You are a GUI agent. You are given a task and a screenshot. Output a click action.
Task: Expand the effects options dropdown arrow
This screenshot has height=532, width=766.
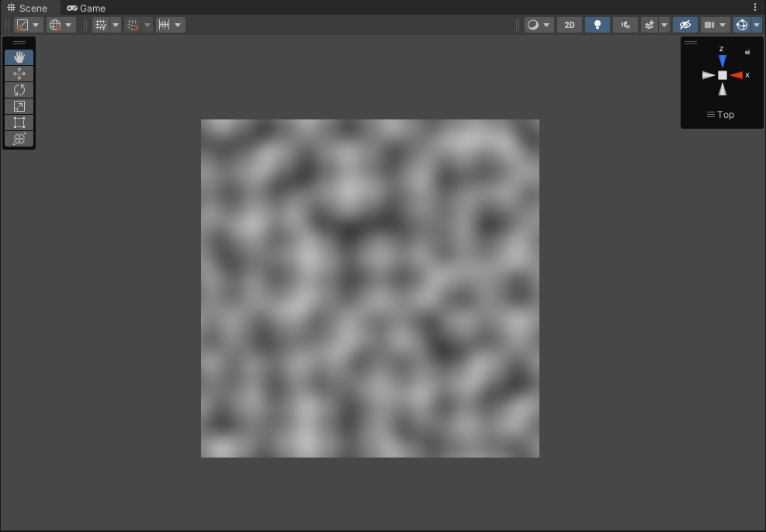[664, 25]
